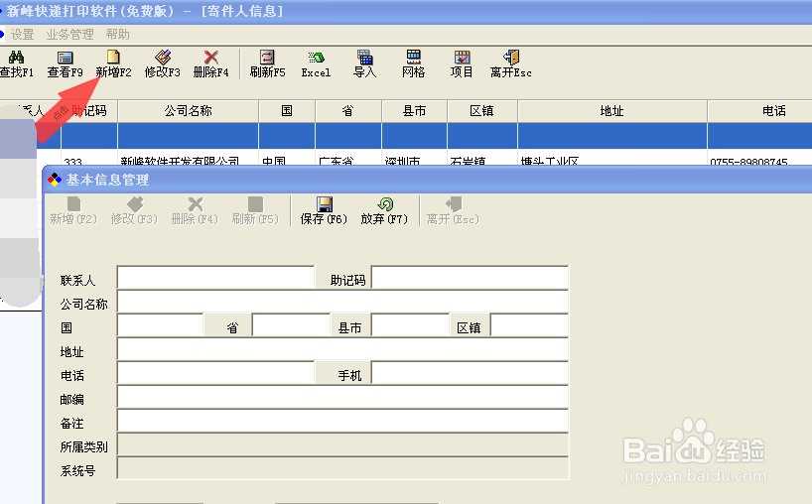Click the 区镇 column header

tap(482, 111)
